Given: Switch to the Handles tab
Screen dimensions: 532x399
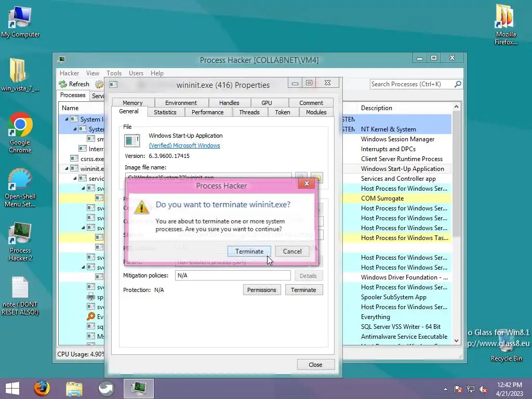Looking at the screenshot, I should pos(229,103).
